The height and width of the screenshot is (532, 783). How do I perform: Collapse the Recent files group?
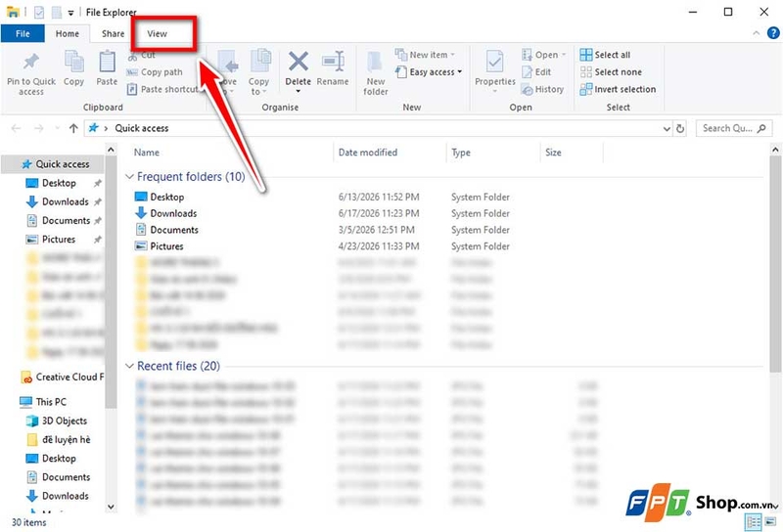tap(129, 366)
